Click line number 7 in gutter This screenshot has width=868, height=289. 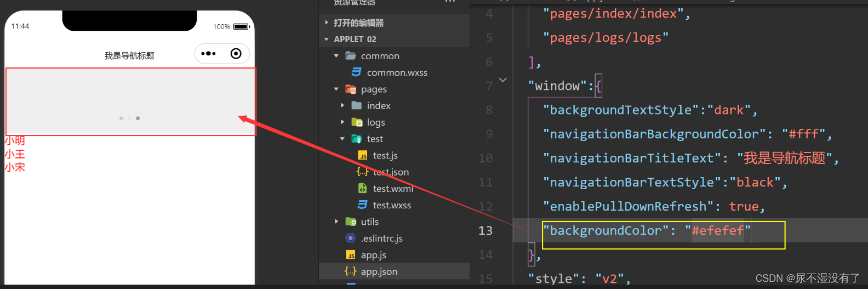pyautogui.click(x=489, y=86)
